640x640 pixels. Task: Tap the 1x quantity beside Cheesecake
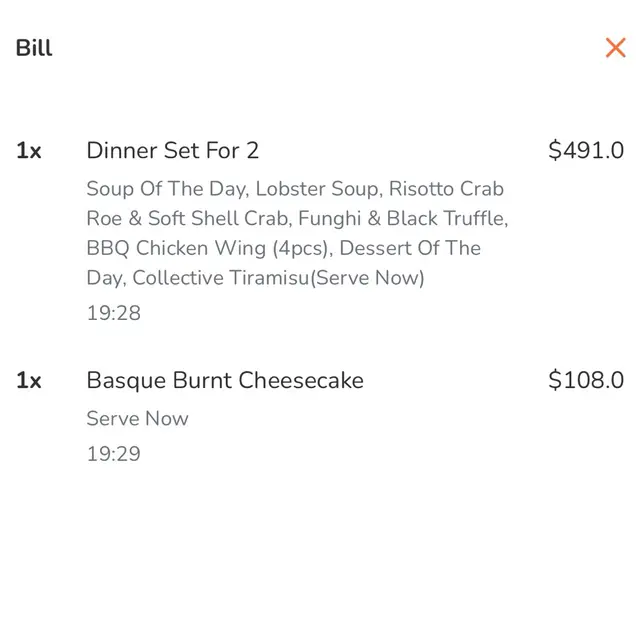[29, 381]
